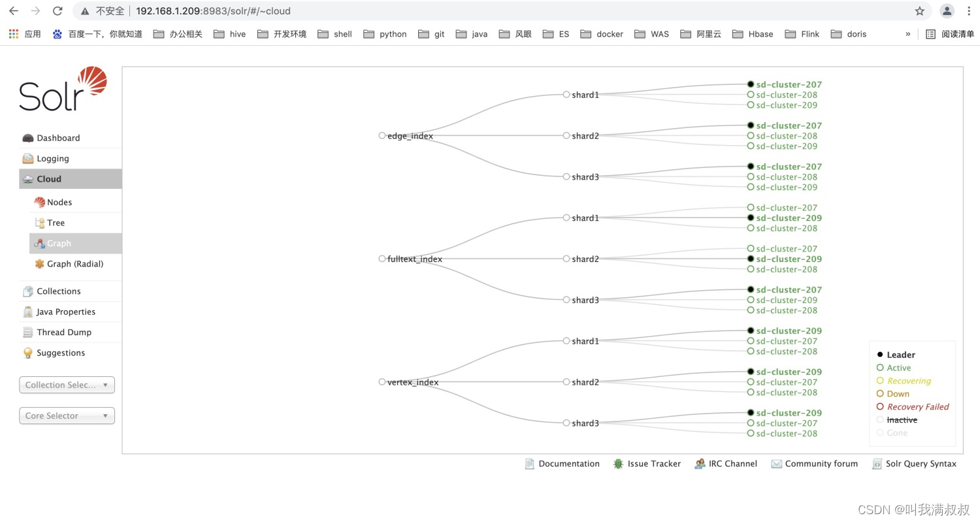This screenshot has width=980, height=522.
Task: Bookmark this page with the star
Action: [x=919, y=11]
